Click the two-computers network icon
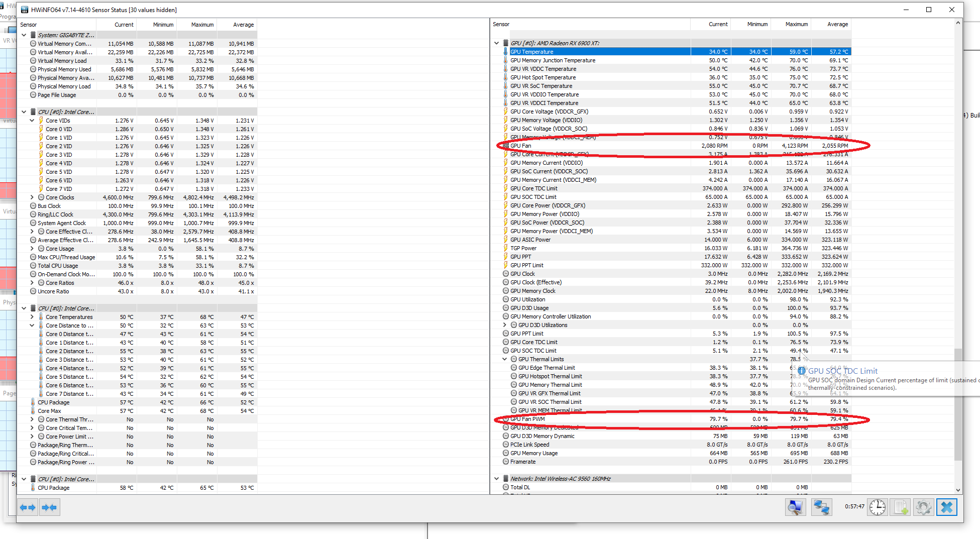 [822, 507]
